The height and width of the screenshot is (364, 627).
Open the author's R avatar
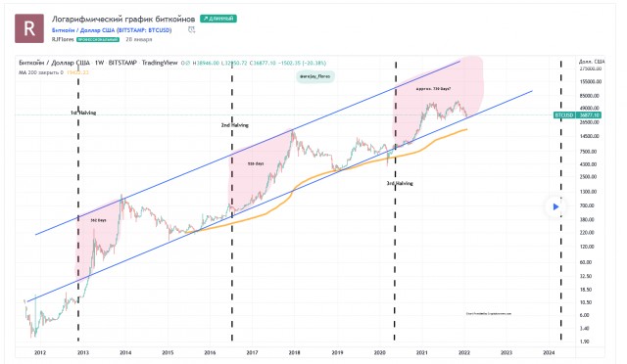point(29,28)
